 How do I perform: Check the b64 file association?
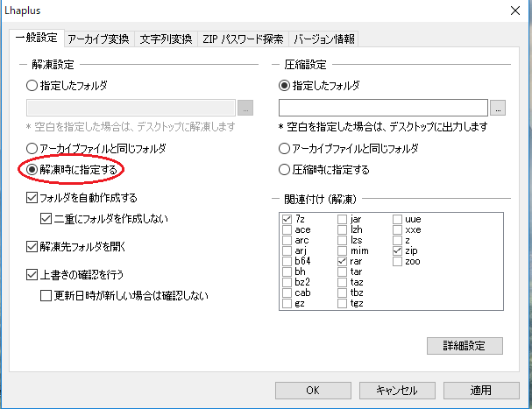coord(287,261)
